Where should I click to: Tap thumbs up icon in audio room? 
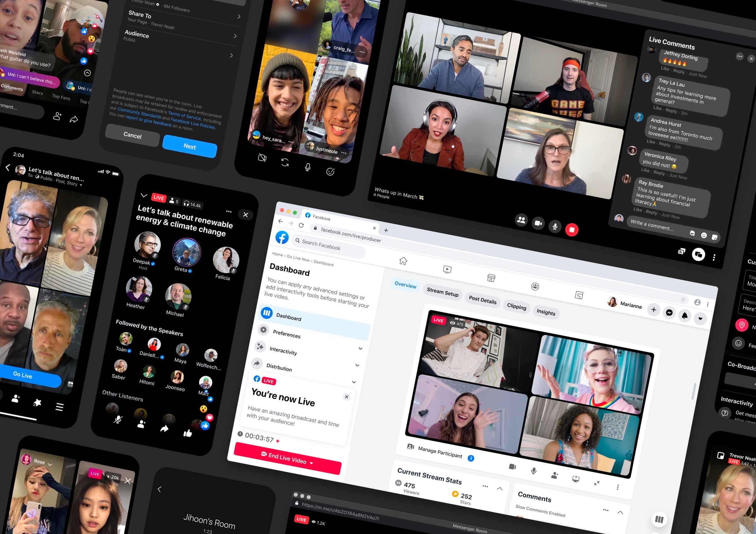[188, 433]
